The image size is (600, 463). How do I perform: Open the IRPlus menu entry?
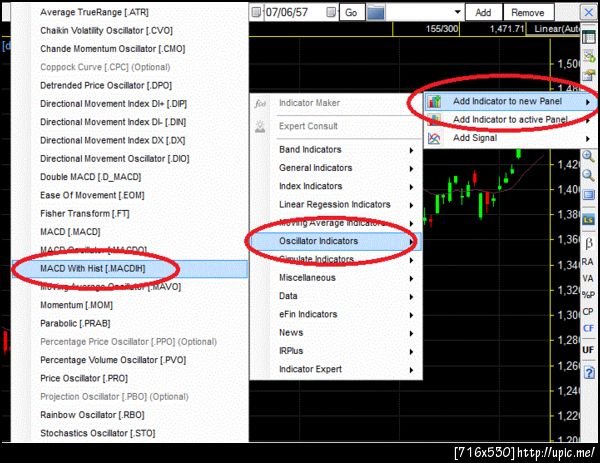tap(336, 351)
